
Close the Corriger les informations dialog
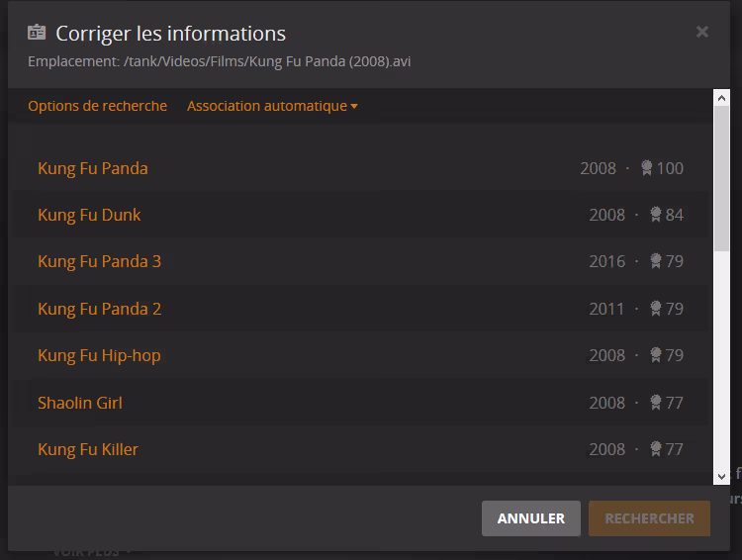(702, 32)
